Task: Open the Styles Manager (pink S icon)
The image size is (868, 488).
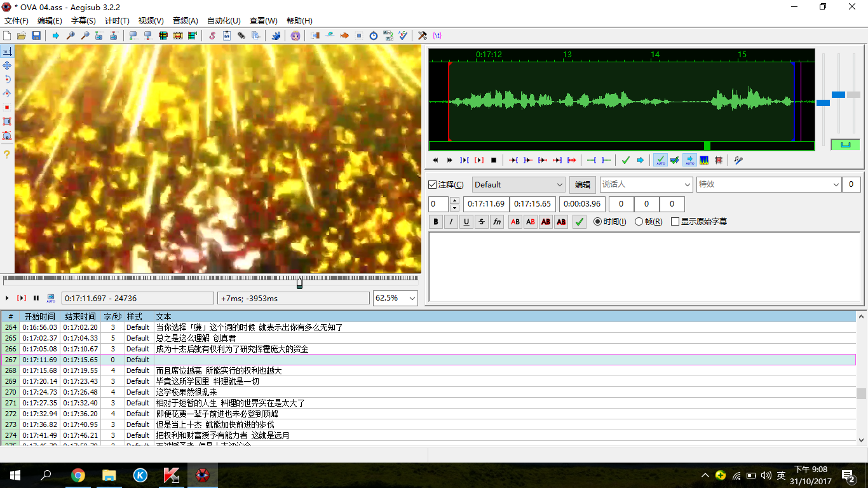Action: coord(212,36)
